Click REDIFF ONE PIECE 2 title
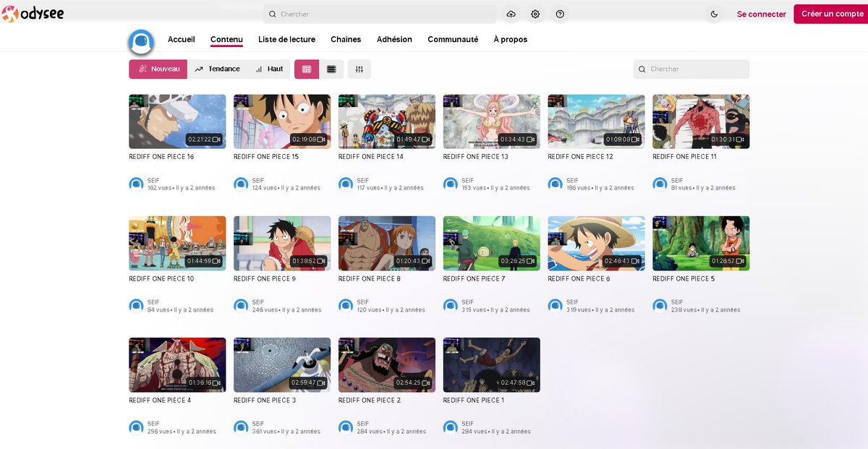 tap(370, 400)
